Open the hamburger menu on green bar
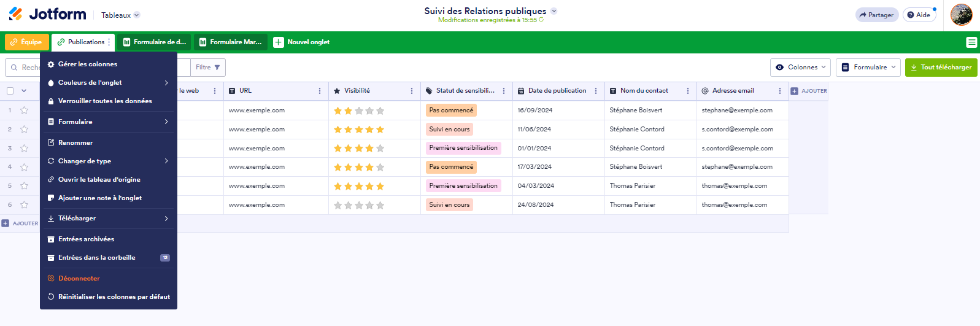This screenshot has width=980, height=326. pos(971,42)
